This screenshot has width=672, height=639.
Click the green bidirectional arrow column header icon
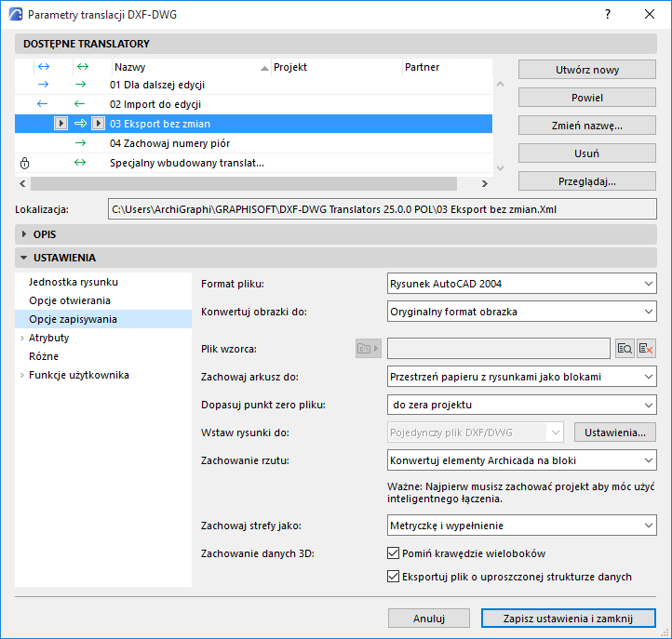tap(82, 67)
